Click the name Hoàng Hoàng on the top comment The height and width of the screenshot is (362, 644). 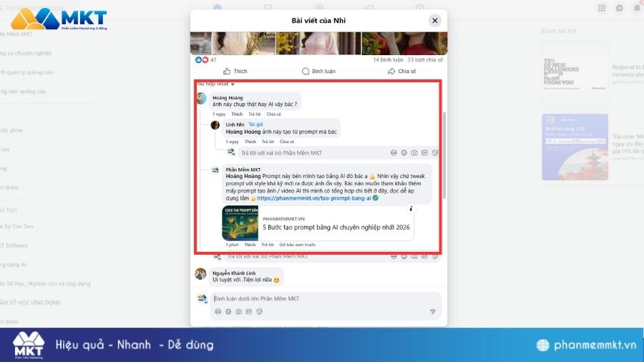(x=228, y=98)
